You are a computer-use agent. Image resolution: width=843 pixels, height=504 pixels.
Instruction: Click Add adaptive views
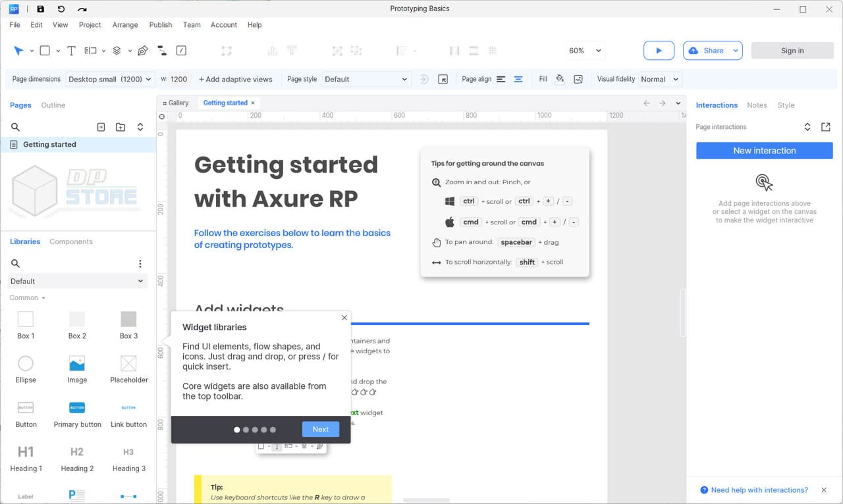pyautogui.click(x=235, y=79)
